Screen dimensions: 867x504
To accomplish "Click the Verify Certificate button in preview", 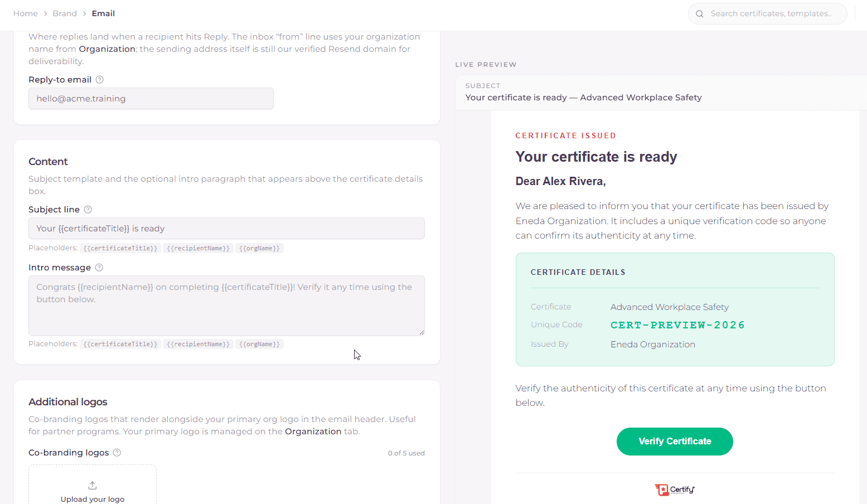I will click(675, 442).
